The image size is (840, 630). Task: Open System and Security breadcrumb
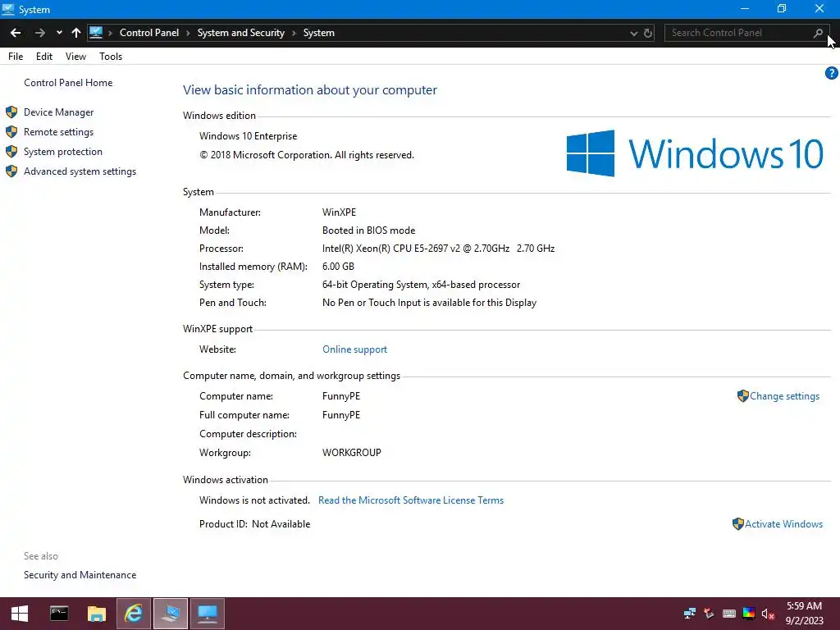[x=240, y=33]
